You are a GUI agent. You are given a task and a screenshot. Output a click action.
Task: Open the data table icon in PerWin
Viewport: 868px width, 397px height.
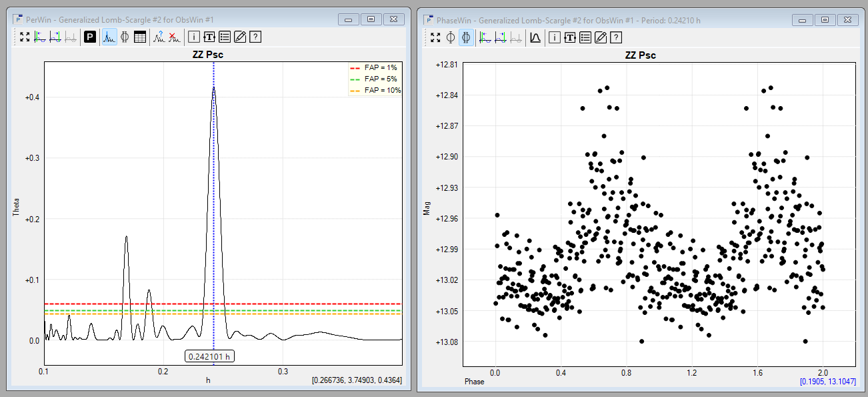[x=140, y=37]
